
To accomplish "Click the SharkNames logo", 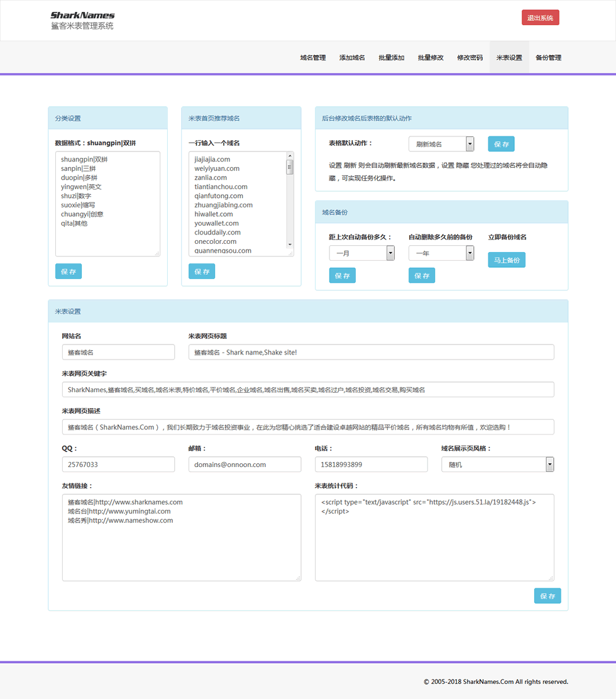I will click(82, 21).
